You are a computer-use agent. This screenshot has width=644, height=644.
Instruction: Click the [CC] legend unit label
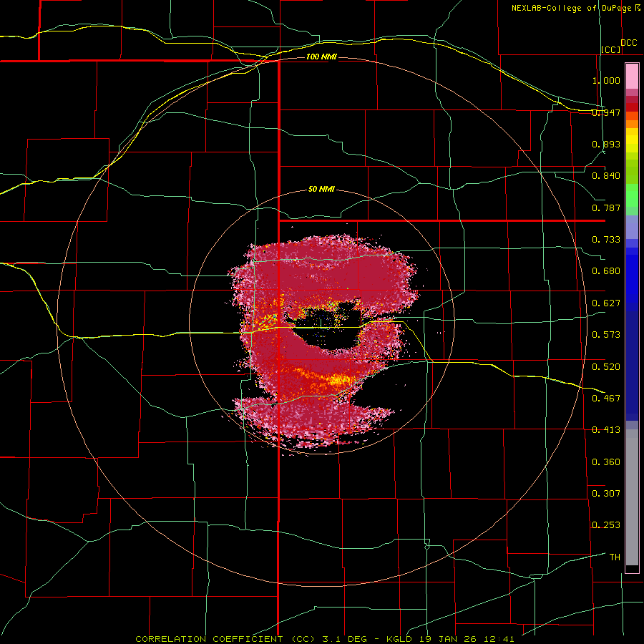[x=611, y=49]
